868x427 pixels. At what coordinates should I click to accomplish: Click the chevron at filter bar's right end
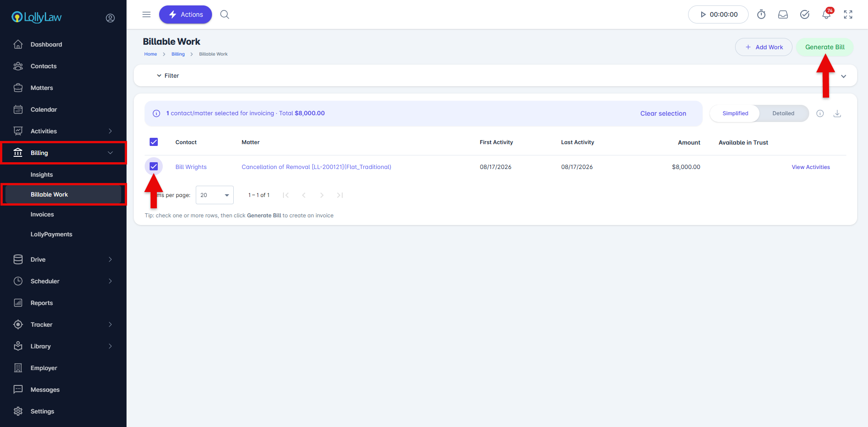pos(844,76)
